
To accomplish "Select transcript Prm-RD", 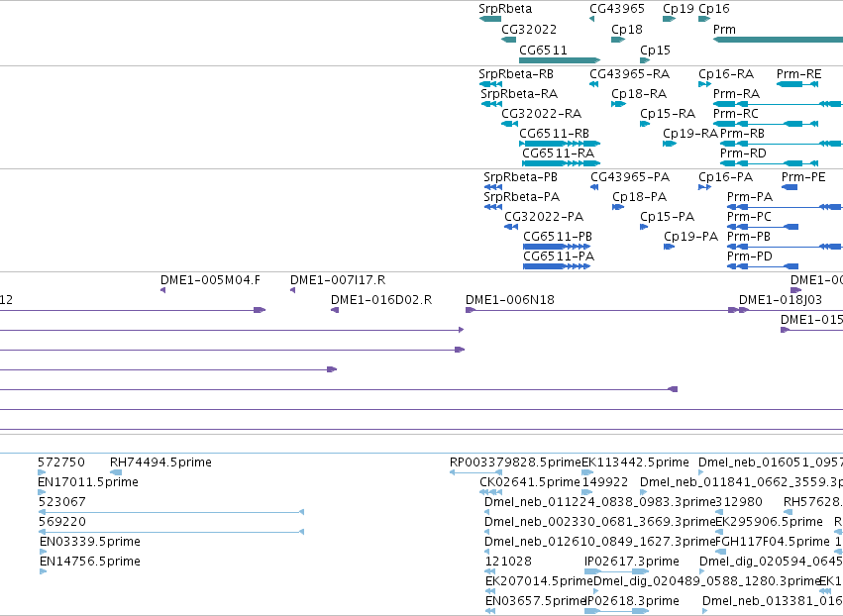I will (770, 163).
